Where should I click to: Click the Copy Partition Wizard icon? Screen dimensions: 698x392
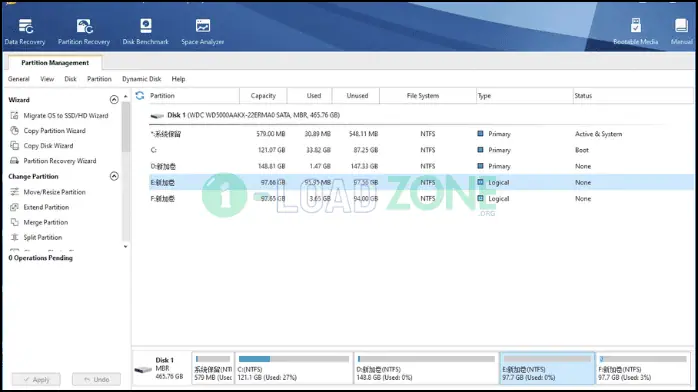click(14, 131)
